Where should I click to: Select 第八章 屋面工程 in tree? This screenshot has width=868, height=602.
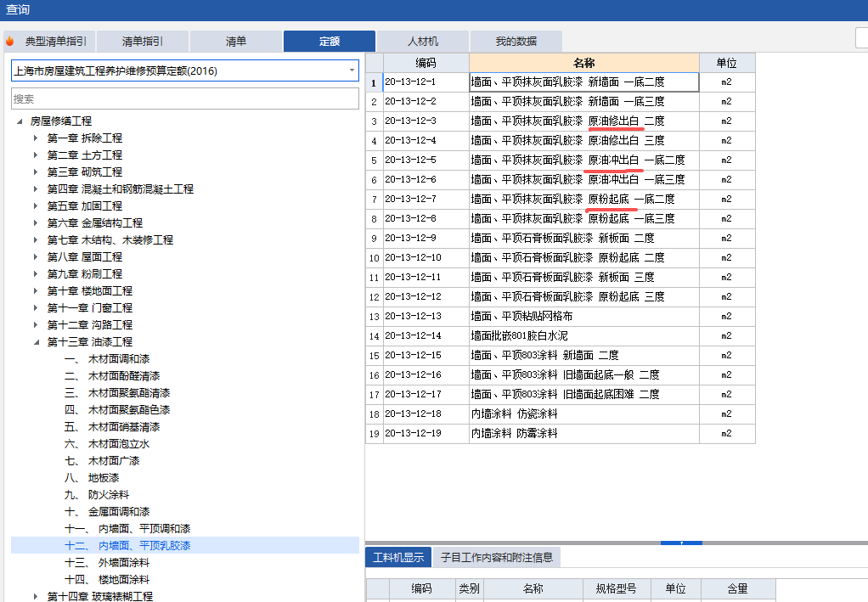(85, 257)
